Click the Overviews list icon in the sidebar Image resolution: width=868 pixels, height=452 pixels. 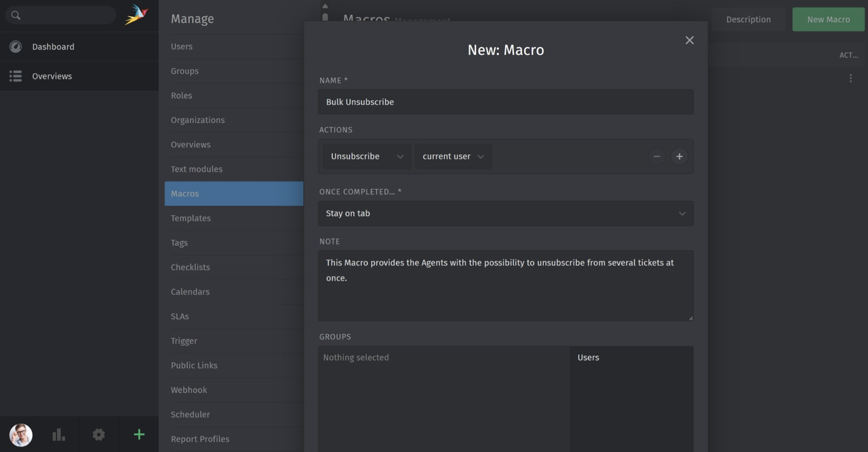coord(15,75)
